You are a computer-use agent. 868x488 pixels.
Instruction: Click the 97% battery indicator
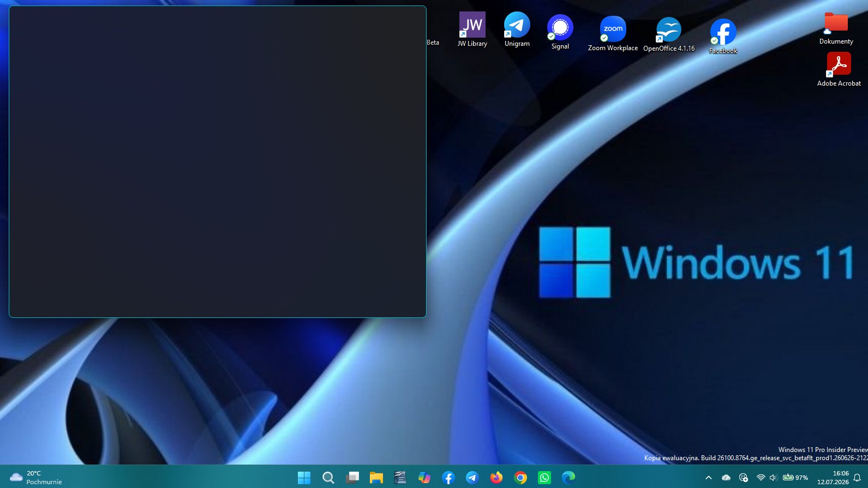pos(795,478)
